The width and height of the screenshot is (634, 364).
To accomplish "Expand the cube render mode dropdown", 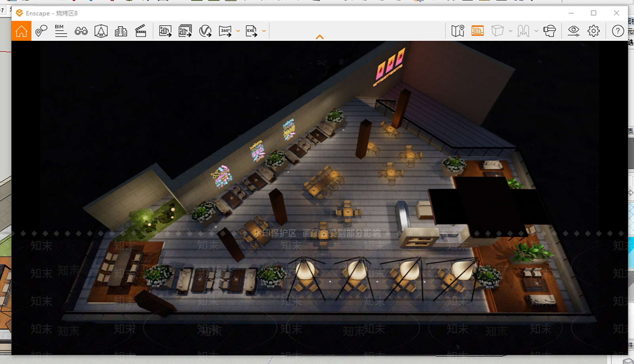I will tap(510, 31).
